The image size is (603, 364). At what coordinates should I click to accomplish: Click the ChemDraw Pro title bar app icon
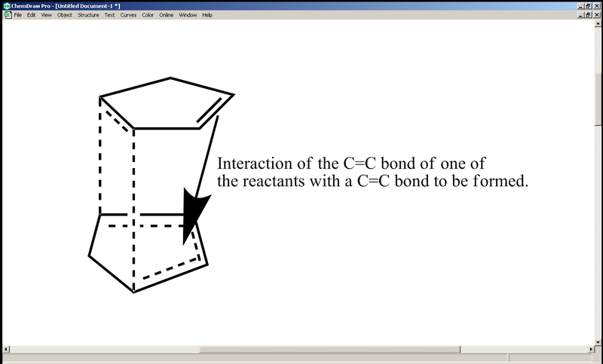7,6
